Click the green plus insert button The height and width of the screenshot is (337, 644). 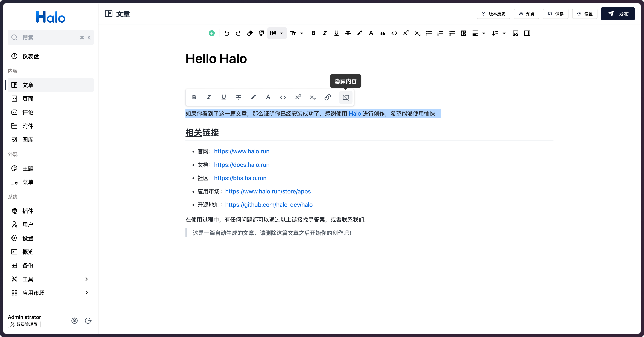coord(212,33)
